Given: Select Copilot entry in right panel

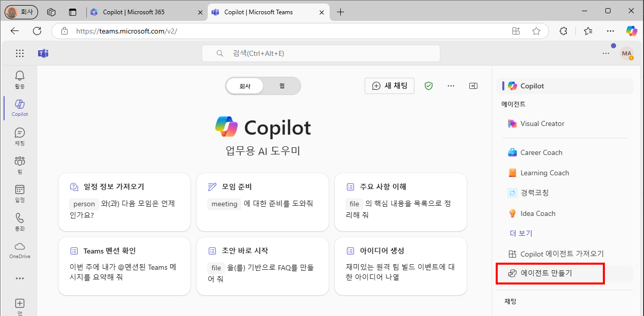Looking at the screenshot, I should pyautogui.click(x=565, y=86).
